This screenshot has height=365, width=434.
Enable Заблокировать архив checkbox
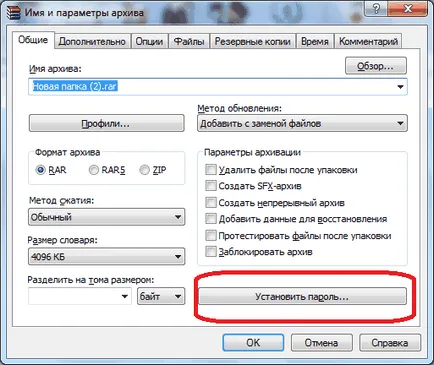(x=211, y=251)
